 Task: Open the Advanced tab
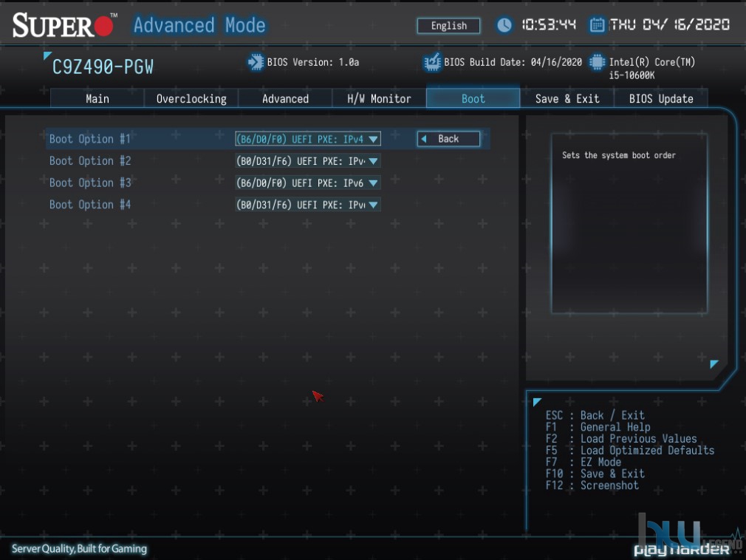[x=285, y=98]
